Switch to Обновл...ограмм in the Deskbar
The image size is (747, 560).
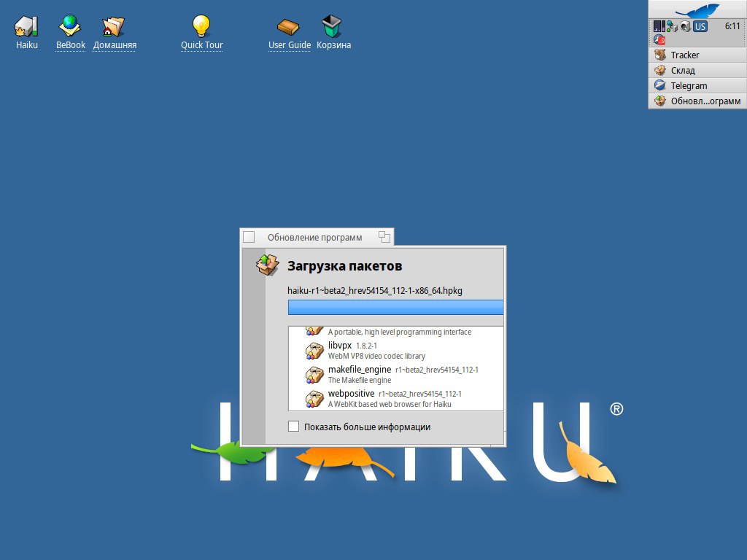coord(697,101)
